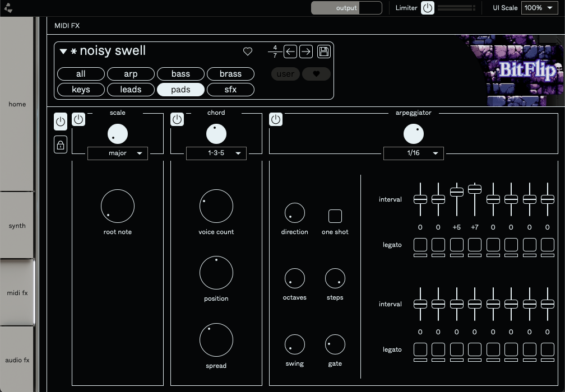Switch to the synth tab
The image size is (565, 392).
point(17,226)
